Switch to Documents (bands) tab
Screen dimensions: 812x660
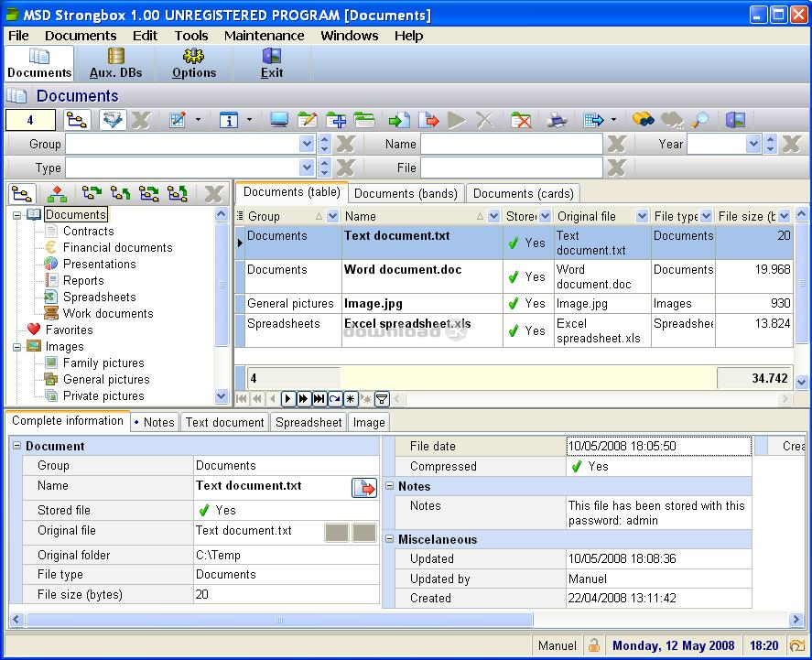pyautogui.click(x=406, y=193)
